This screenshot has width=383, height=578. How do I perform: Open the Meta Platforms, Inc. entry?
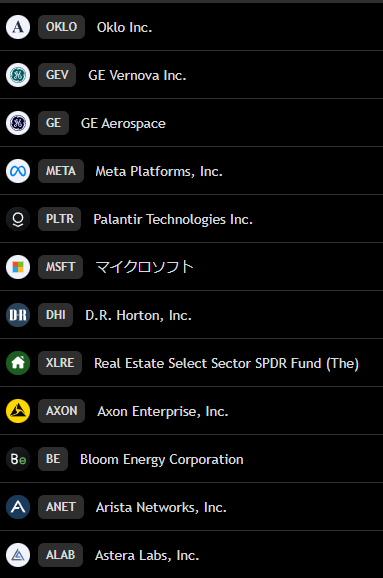click(x=191, y=171)
